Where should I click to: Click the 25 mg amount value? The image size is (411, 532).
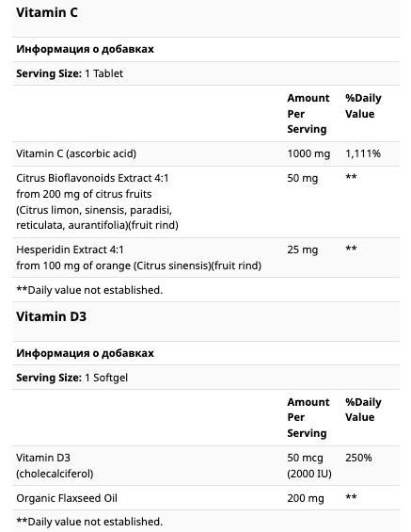[x=303, y=250]
